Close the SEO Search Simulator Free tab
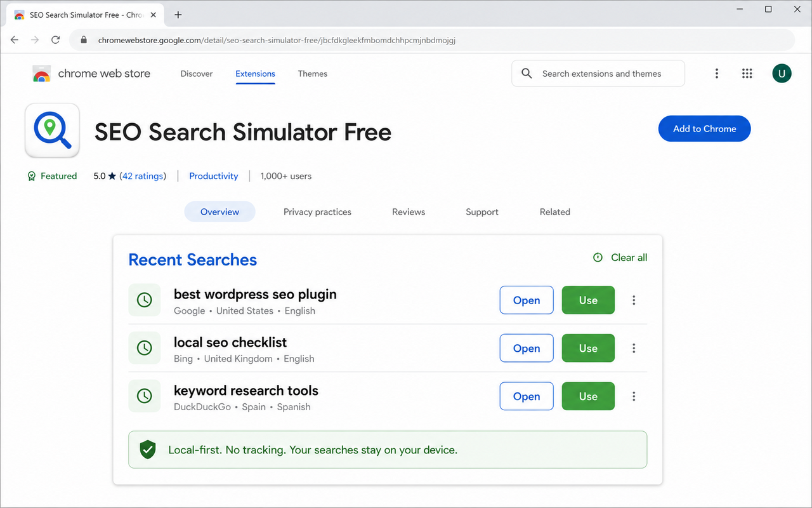 [153, 15]
